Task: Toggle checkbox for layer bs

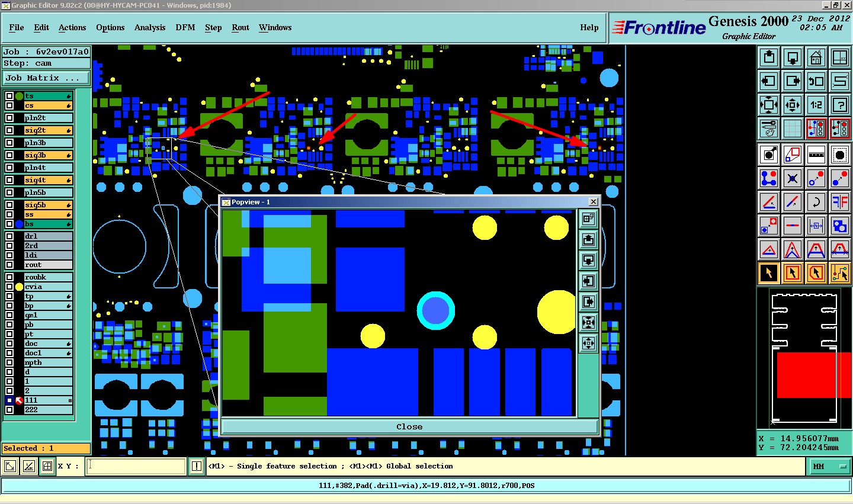Action: coord(9,224)
